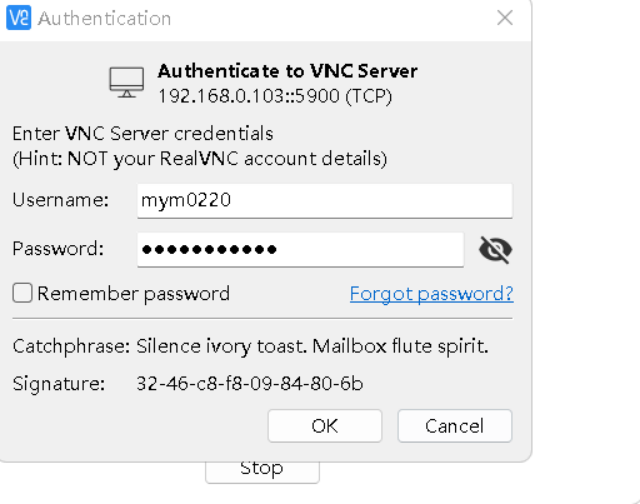Click the Stop button behind the dialog
The width and height of the screenshot is (640, 504).
click(262, 472)
